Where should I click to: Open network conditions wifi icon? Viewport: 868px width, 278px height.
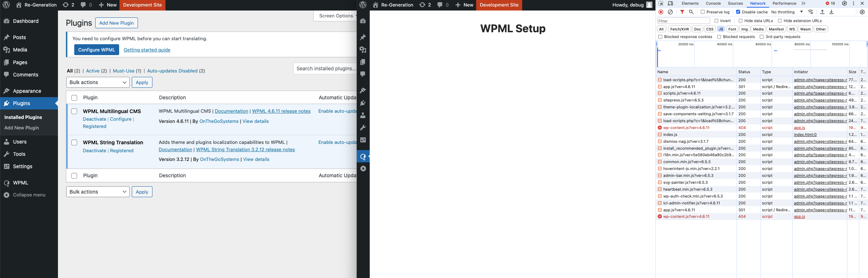pyautogui.click(x=811, y=12)
